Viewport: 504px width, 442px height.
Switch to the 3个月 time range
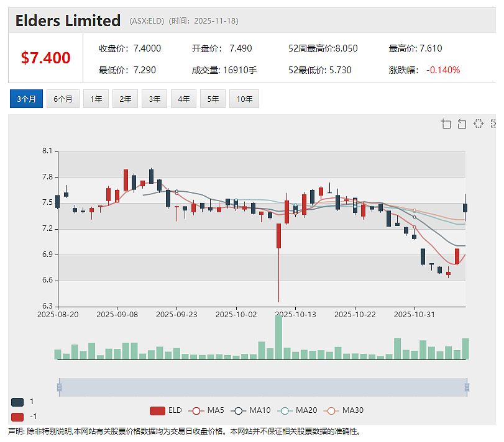[x=26, y=99]
